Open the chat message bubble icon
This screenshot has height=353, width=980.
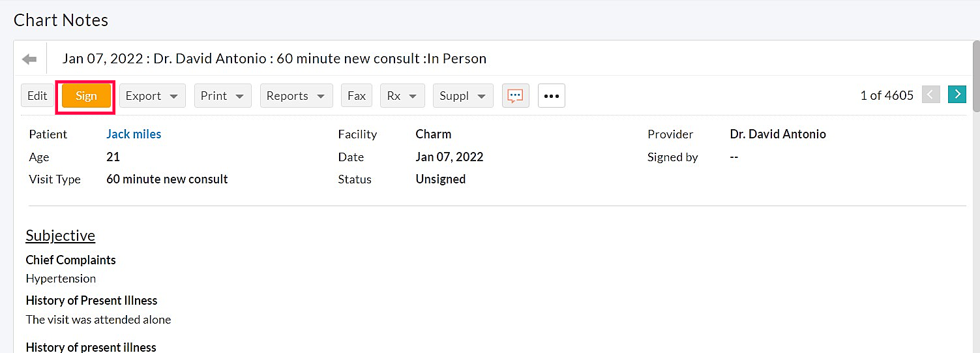point(515,96)
